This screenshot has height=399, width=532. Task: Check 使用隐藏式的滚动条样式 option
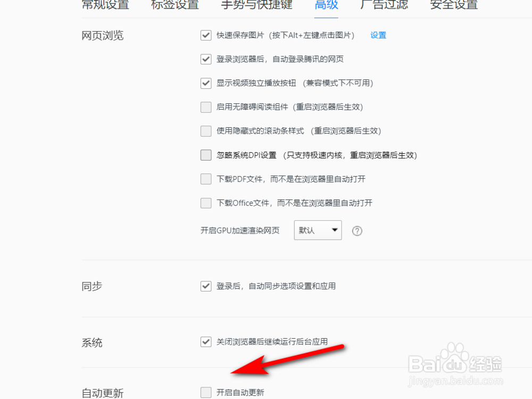click(206, 131)
